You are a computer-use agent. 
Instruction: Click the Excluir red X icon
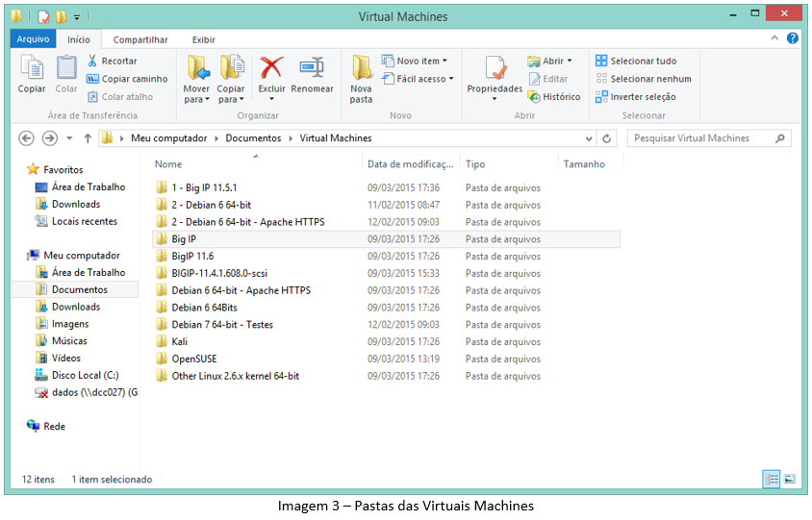point(271,69)
